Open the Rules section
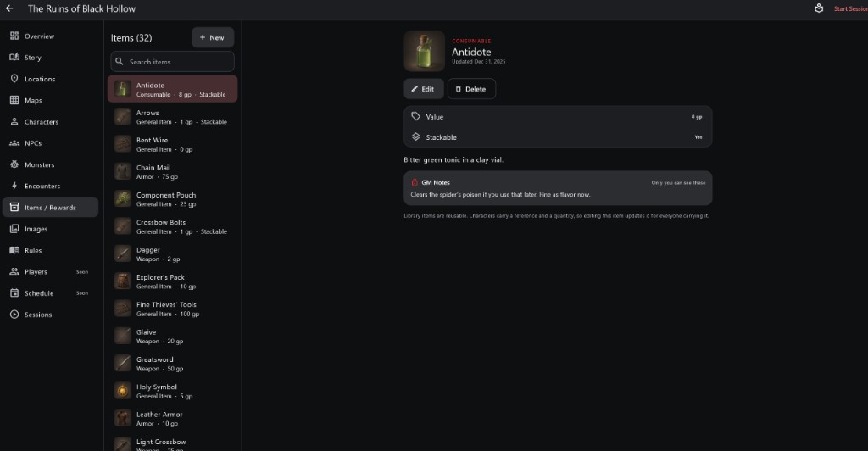868x451 pixels. pos(50,250)
